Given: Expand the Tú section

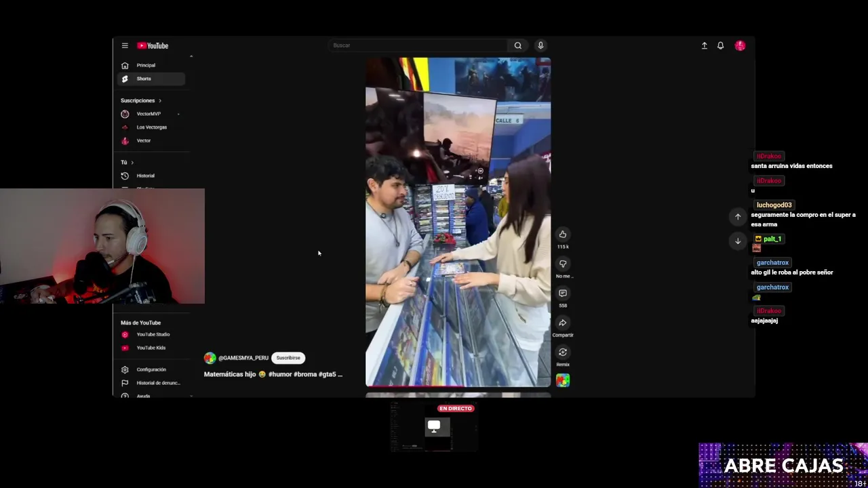Looking at the screenshot, I should click(127, 162).
